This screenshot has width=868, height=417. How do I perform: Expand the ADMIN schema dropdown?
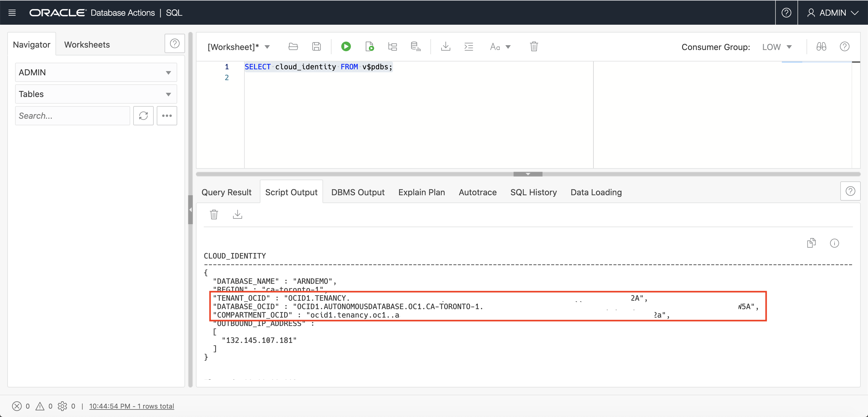pyautogui.click(x=96, y=72)
